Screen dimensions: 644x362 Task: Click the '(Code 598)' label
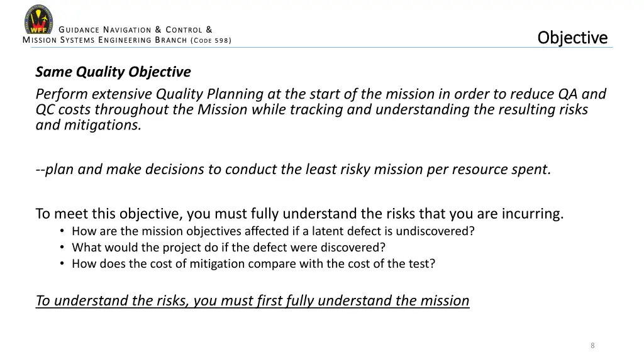tap(211, 40)
